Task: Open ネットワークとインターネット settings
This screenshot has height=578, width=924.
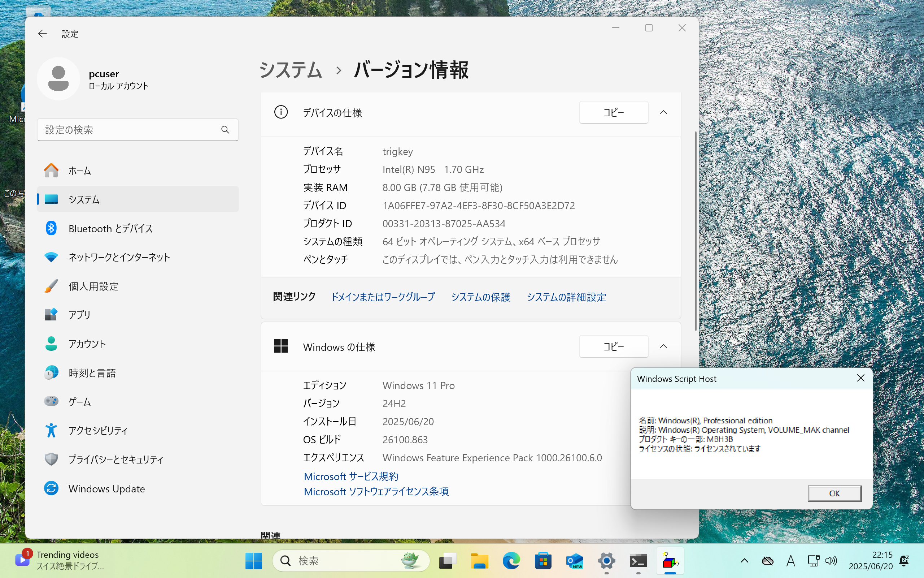Action: 138,257
